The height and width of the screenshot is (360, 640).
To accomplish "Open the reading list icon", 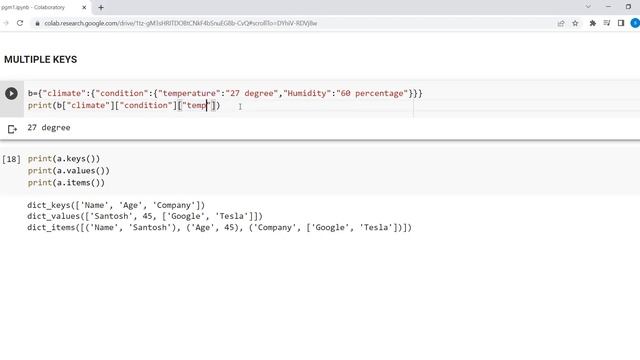I will [607, 23].
